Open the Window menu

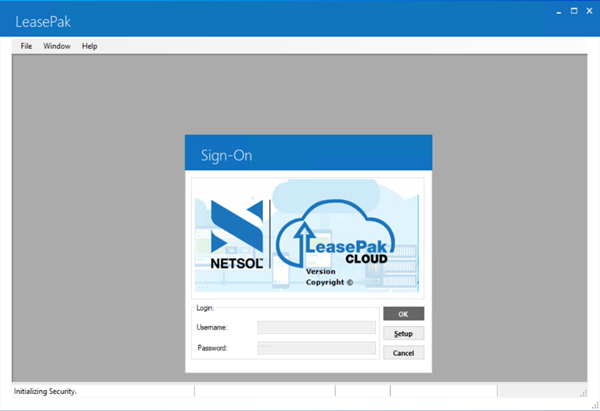57,46
